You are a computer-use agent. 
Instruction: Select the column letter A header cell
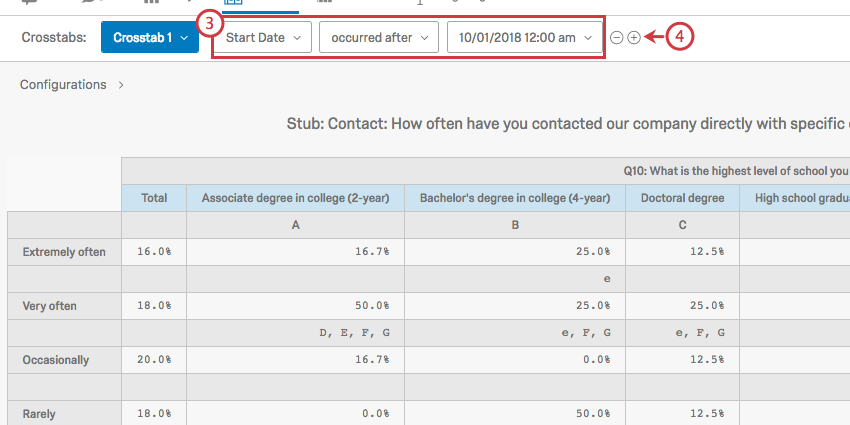coord(295,225)
